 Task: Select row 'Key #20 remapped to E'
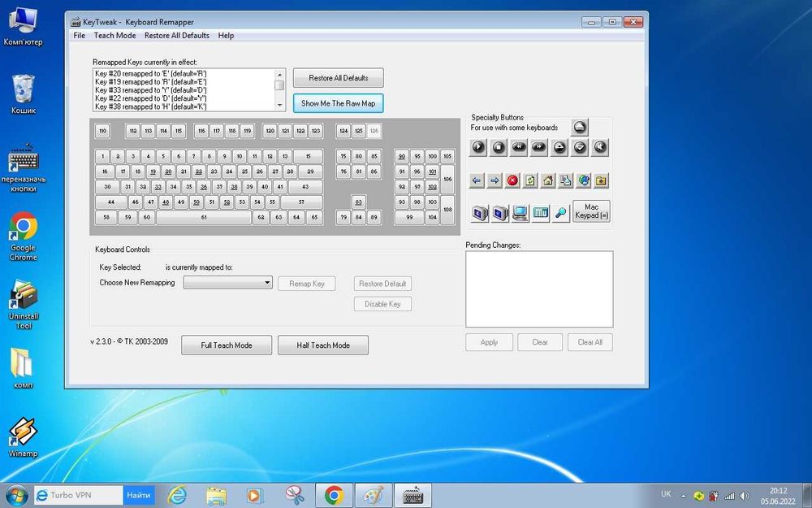point(184,74)
